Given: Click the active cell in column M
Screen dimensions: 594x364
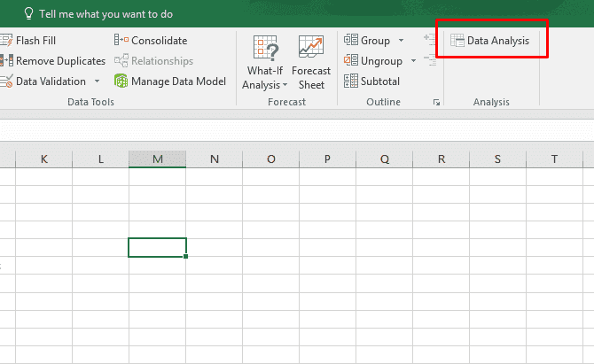Looking at the screenshot, I should (x=157, y=247).
